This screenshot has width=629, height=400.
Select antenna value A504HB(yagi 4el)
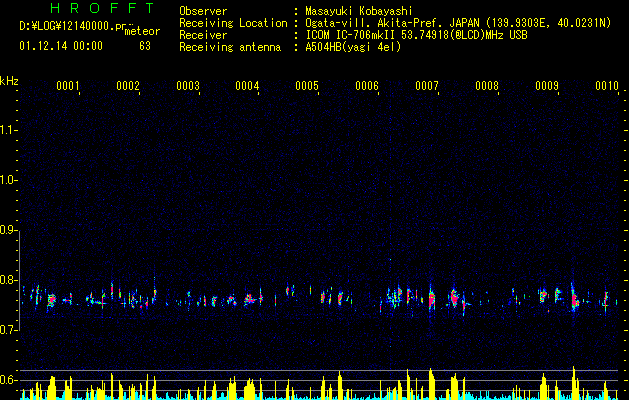pos(353,47)
